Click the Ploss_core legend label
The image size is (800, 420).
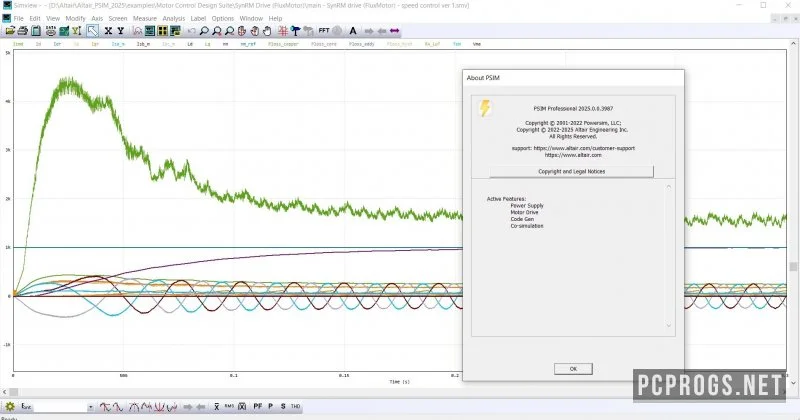coord(324,44)
